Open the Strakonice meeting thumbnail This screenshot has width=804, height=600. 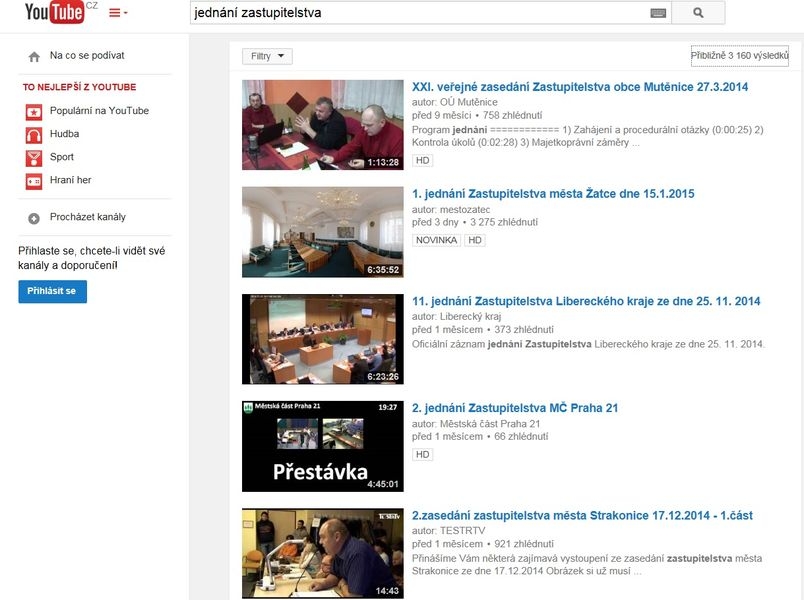323,553
